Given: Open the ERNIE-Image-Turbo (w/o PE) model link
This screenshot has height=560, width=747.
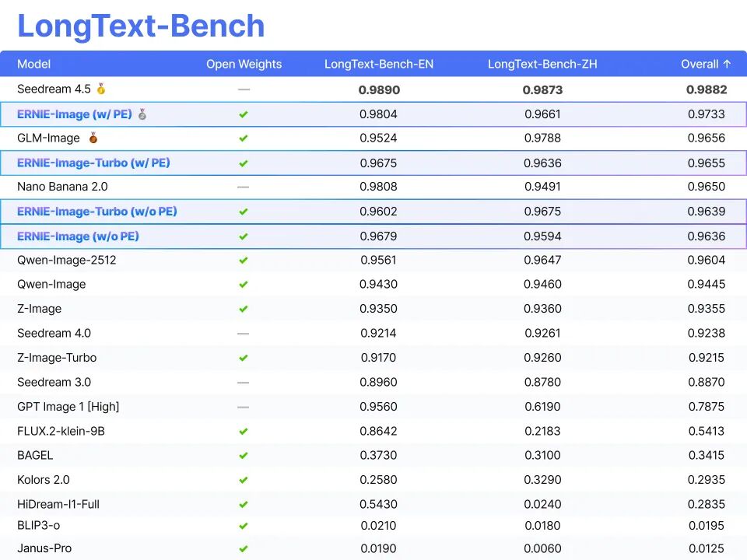Looking at the screenshot, I should [96, 212].
